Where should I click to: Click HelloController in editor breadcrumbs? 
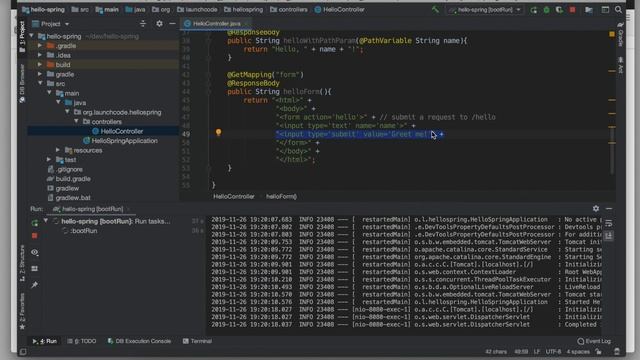[x=233, y=196]
